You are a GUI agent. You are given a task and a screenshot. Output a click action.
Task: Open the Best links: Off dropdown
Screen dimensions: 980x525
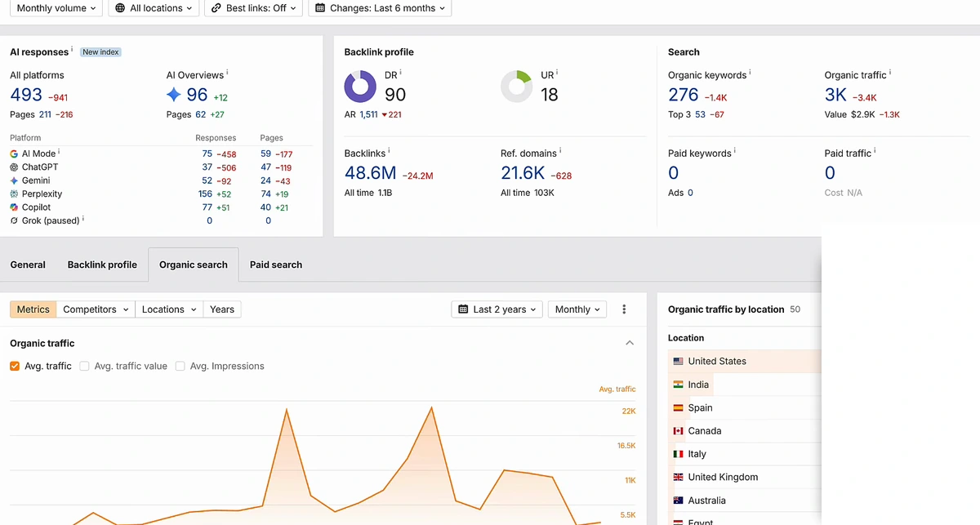[253, 8]
